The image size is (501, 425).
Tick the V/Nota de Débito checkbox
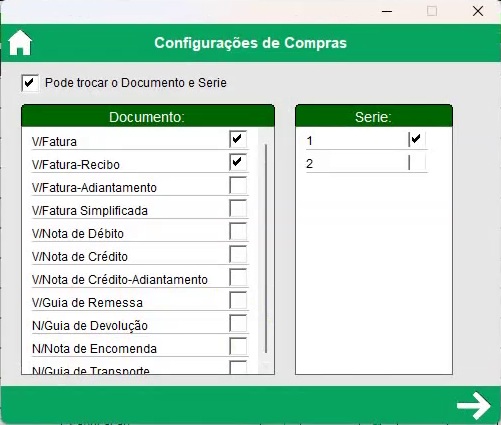point(238,231)
